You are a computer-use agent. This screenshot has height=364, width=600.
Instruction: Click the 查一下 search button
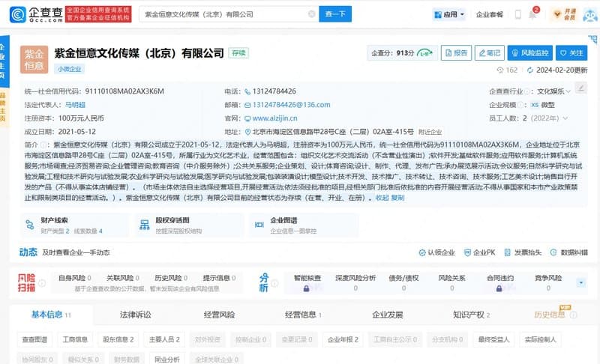(335, 14)
